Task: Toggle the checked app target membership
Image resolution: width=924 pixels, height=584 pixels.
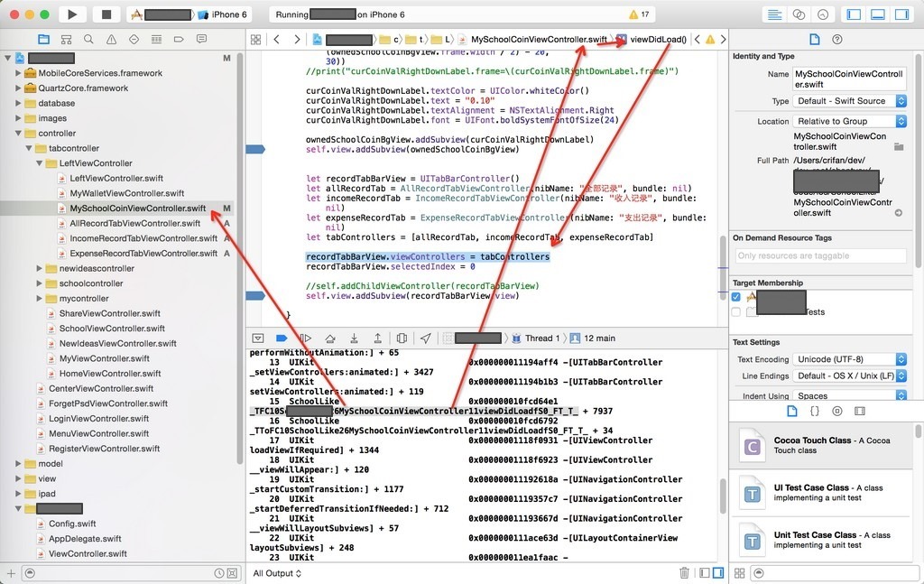Action: tap(736, 296)
